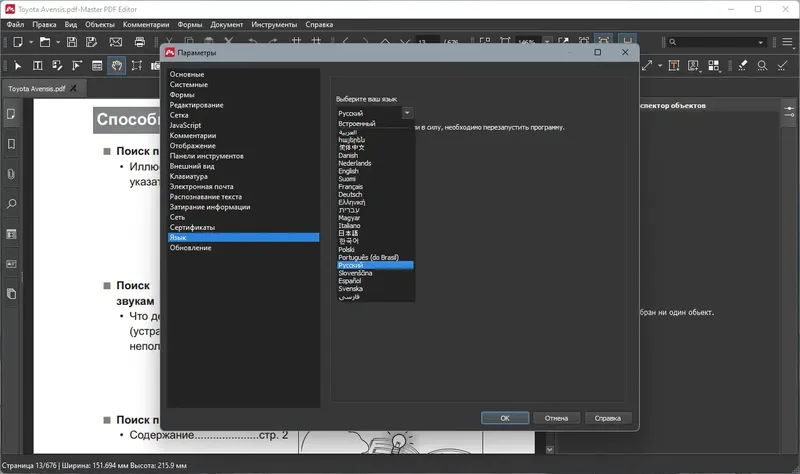Activate the edit with pencil tool
Screen dimensions: 800x474
click(57, 65)
